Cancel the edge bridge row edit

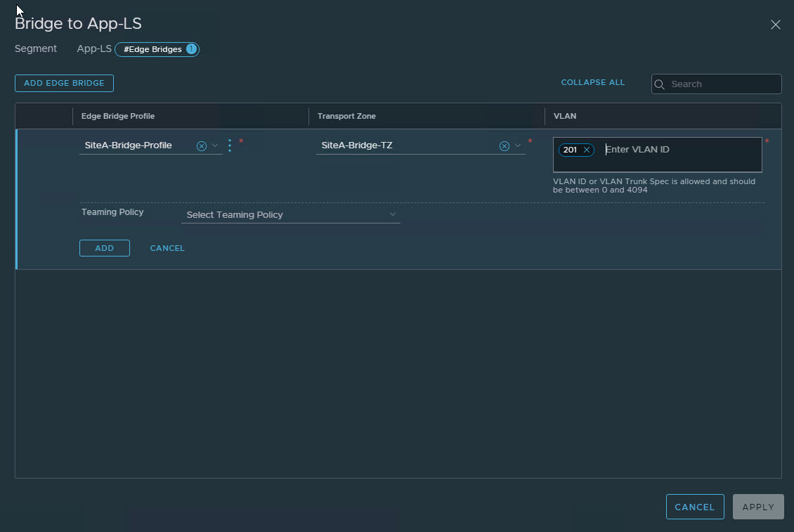pos(167,248)
